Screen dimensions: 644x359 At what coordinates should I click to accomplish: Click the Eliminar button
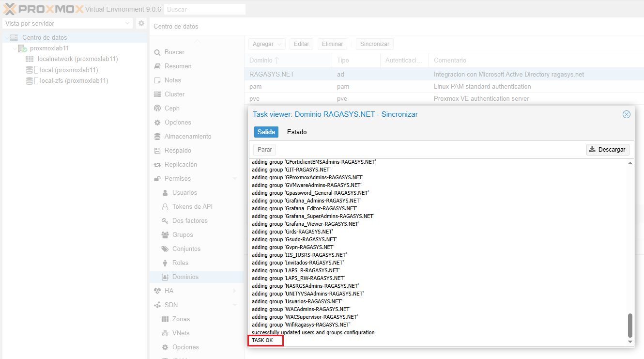[333, 44]
